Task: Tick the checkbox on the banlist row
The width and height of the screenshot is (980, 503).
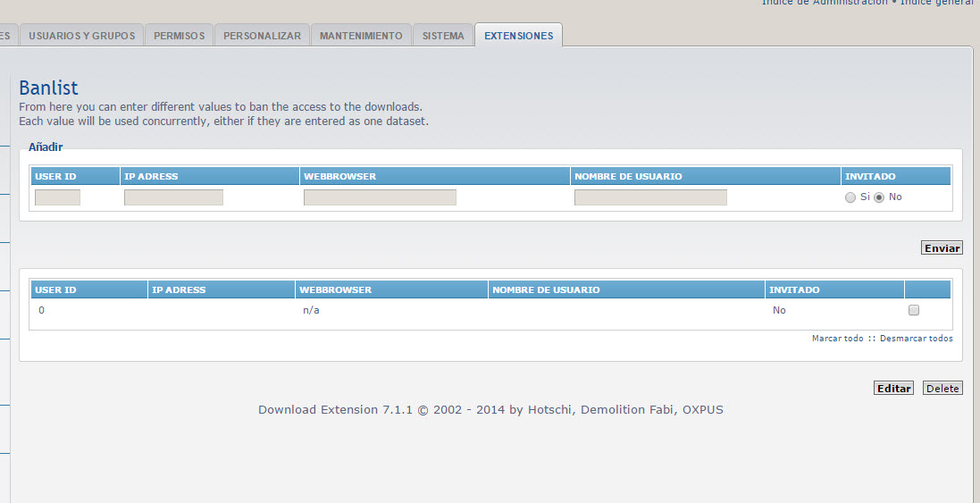Action: tap(913, 311)
